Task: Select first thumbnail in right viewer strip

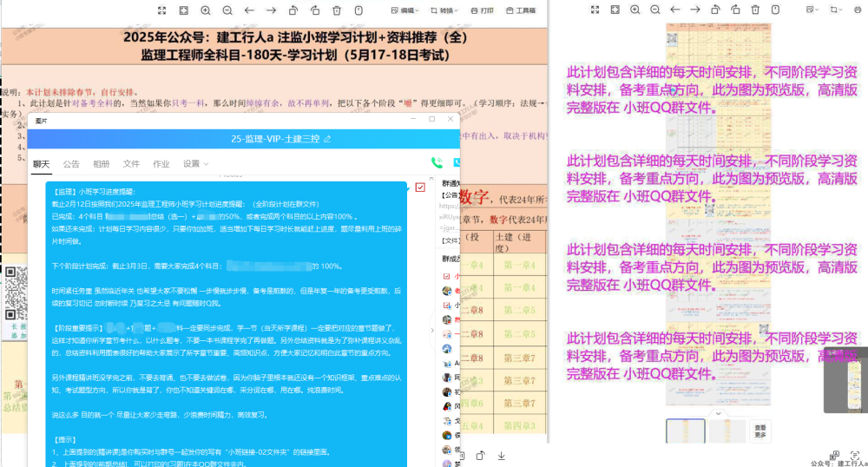Action: coord(686,431)
